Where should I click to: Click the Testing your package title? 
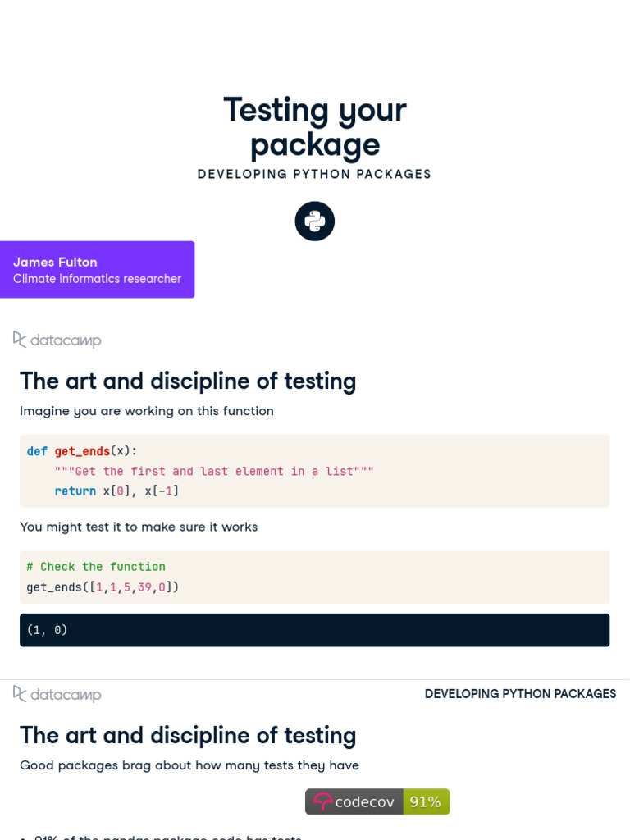coord(315,127)
